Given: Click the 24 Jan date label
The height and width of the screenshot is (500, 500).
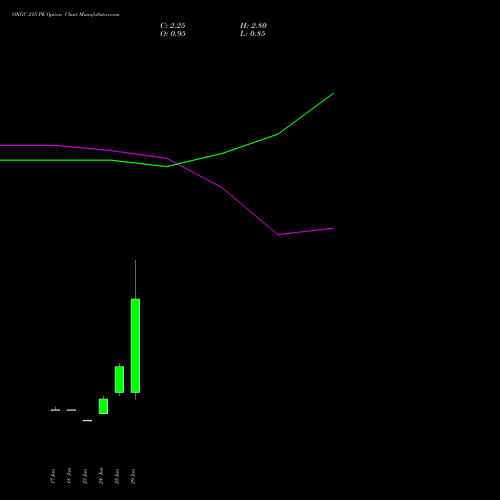Looking at the screenshot, I should (x=101, y=476).
